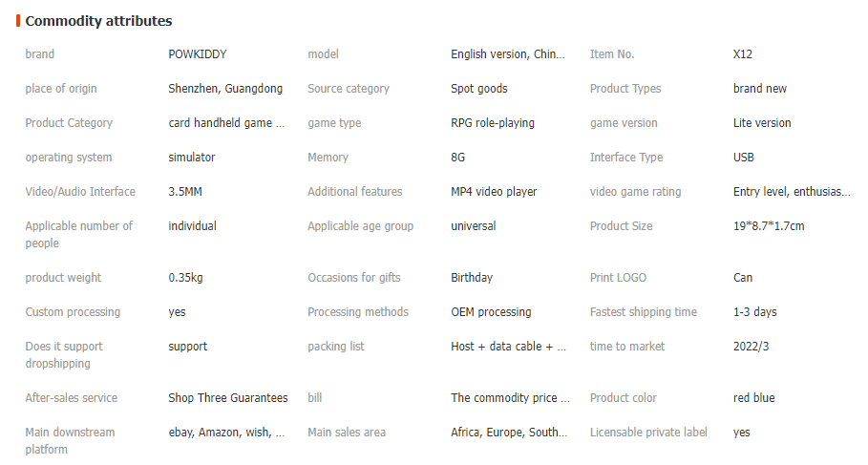Select the POWKIDDY brand value
The height and width of the screenshot is (465, 868).
click(x=198, y=54)
